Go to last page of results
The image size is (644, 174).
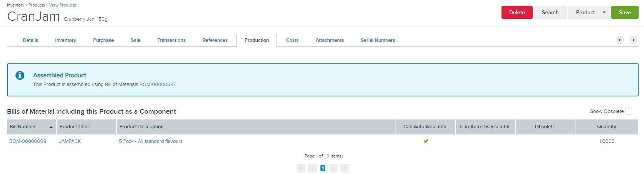point(345,168)
